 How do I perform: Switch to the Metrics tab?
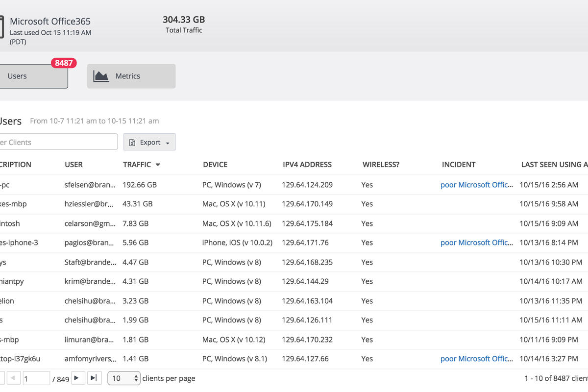coord(131,76)
